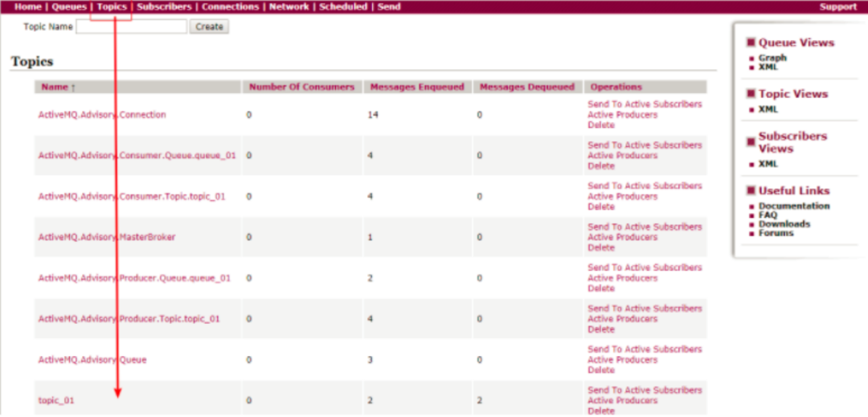Delete the ActiveMQ.Advisory.MasterBroker topic
This screenshot has height=417, width=868.
pyautogui.click(x=601, y=247)
